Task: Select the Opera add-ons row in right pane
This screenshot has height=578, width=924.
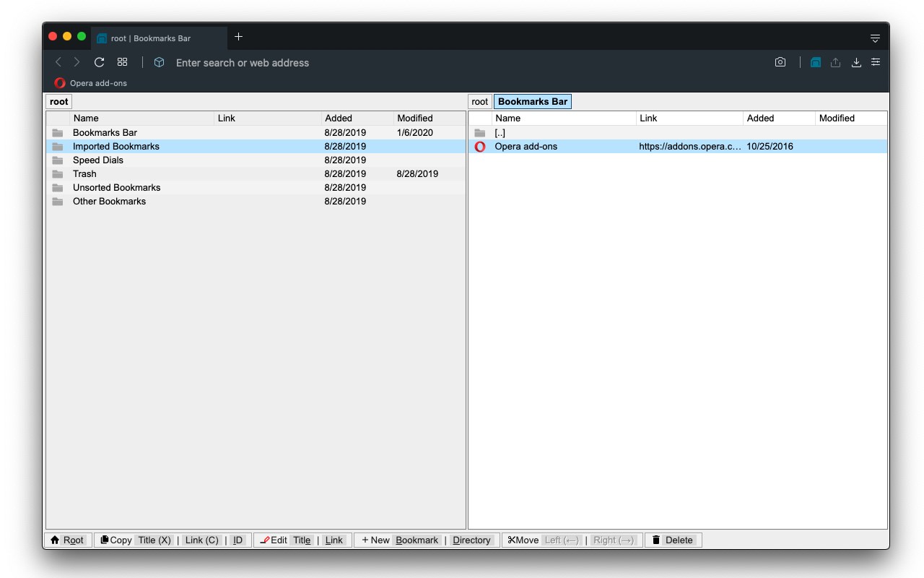Action: (678, 147)
